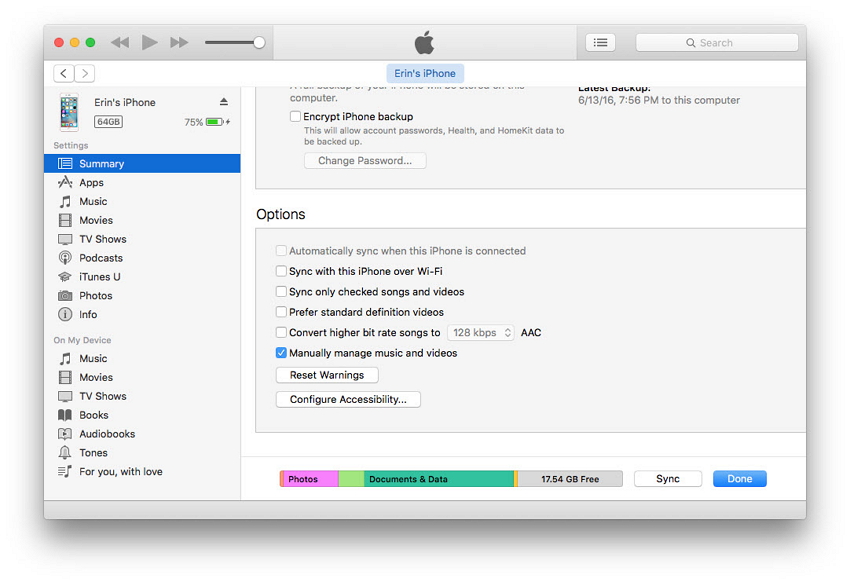Click the blue Done button
This screenshot has height=582, width=850.
pos(739,479)
